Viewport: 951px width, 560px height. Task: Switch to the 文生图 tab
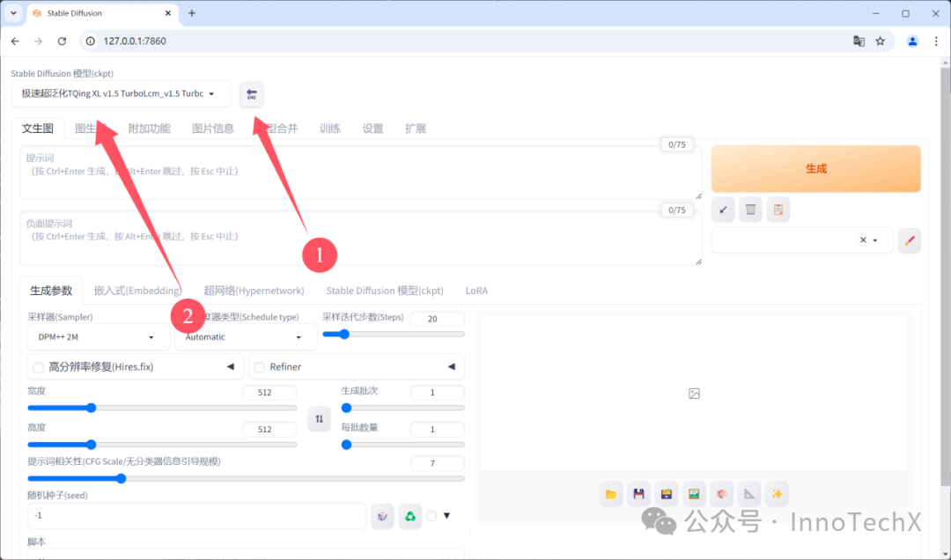tap(38, 128)
